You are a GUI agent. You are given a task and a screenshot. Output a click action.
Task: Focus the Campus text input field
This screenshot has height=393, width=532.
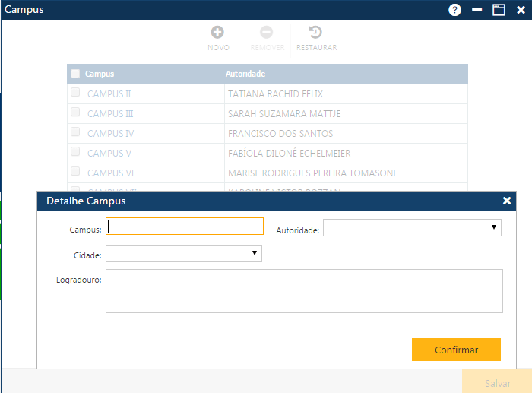pyautogui.click(x=185, y=227)
